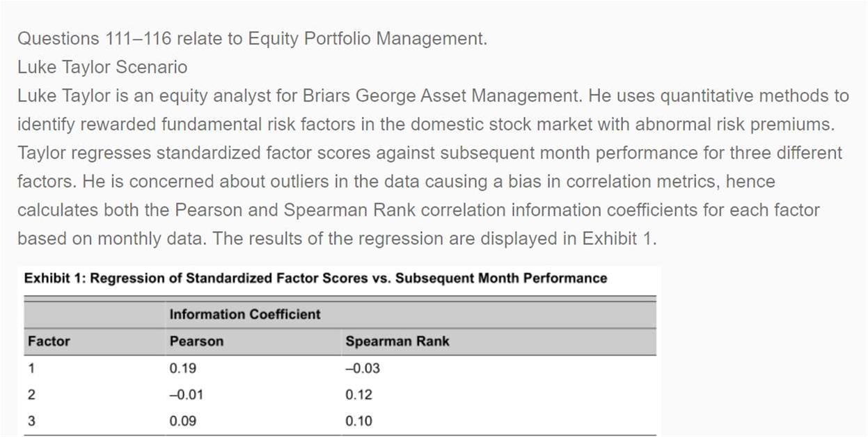Screen dimensions: 868x437
Task: Click the Factor 2 row label
Action: pyautogui.click(x=31, y=395)
